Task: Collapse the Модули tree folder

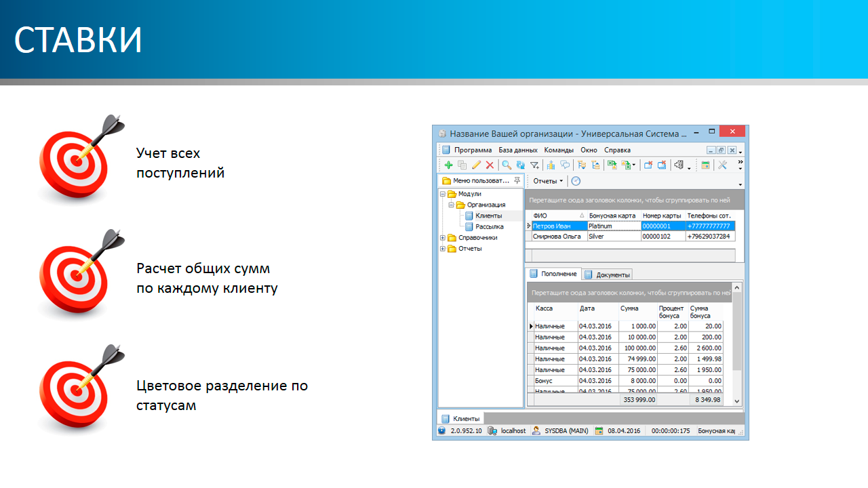Action: tap(443, 194)
